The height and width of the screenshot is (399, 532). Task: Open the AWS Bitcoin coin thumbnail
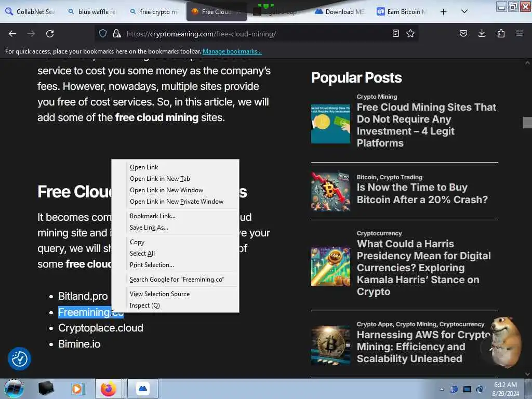[x=330, y=345]
